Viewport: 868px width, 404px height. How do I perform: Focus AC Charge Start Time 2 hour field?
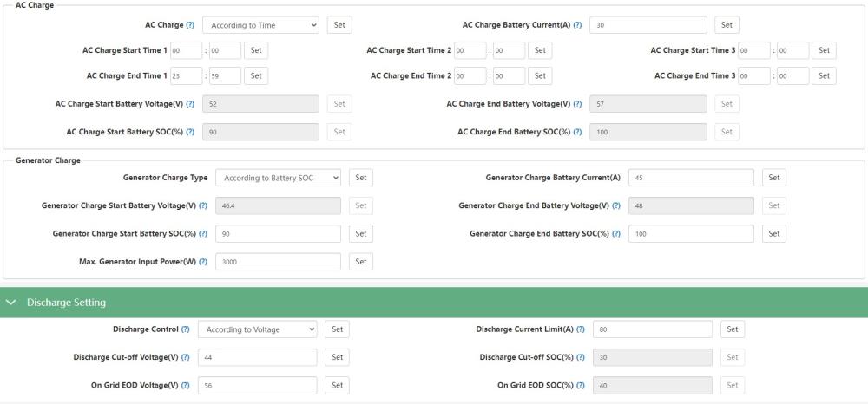[470, 50]
